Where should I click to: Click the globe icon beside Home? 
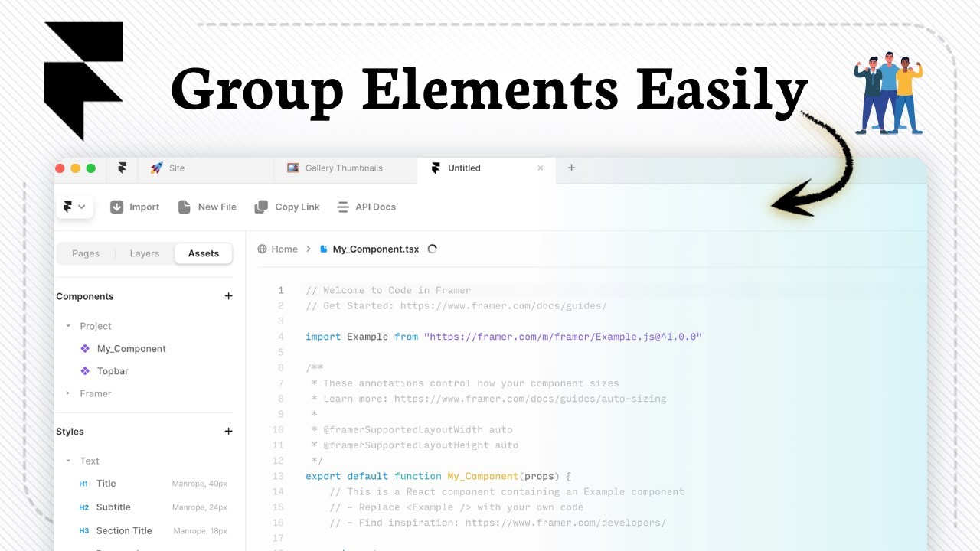pyautogui.click(x=263, y=249)
